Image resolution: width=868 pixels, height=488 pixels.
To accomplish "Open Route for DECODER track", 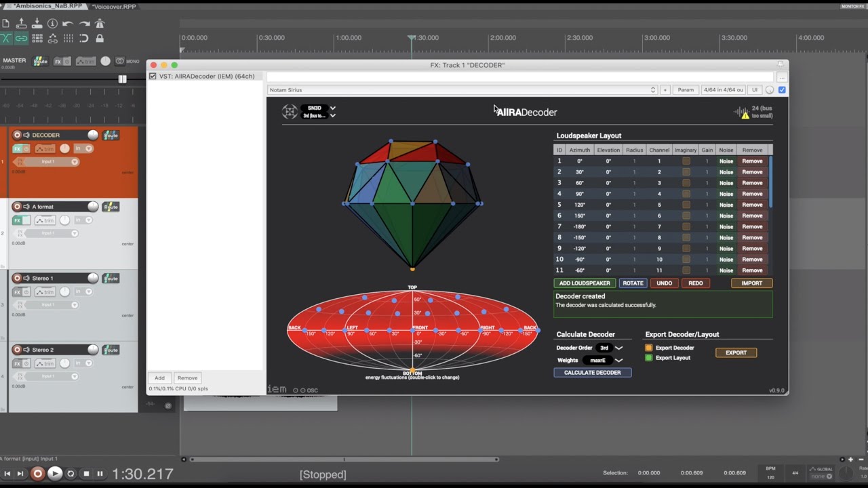I will click(x=111, y=135).
